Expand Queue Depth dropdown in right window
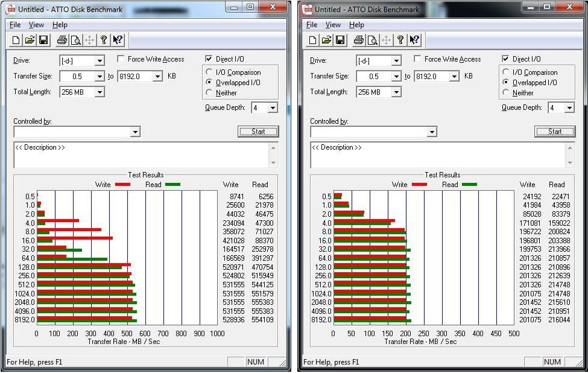The width and height of the screenshot is (588, 373). tap(569, 108)
